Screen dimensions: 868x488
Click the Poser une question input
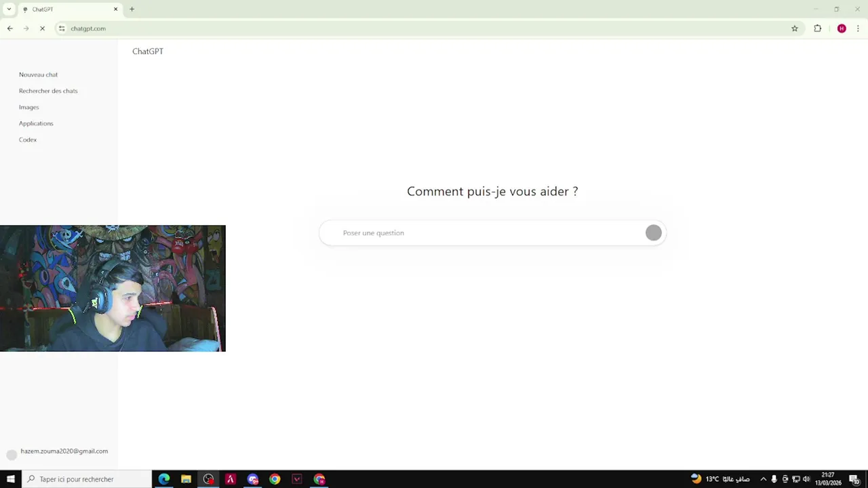[x=492, y=233]
